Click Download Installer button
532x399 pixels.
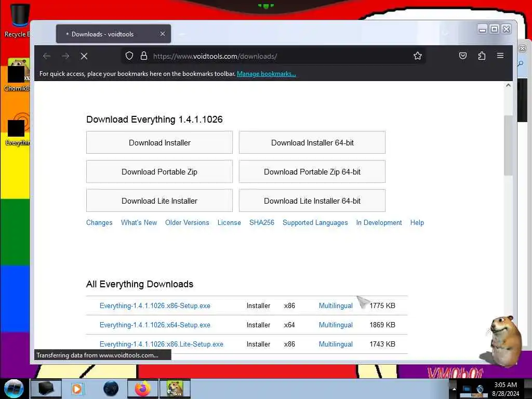(159, 142)
